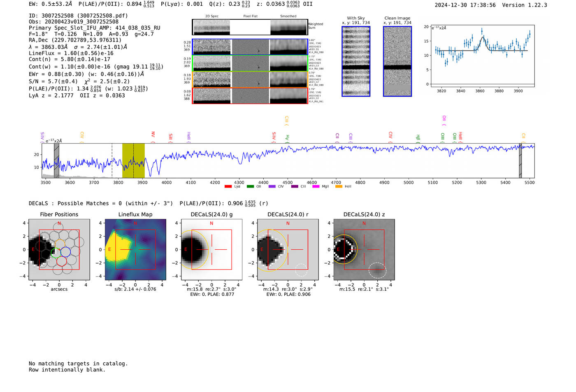Screen dimensions: 576x392
Task: Click the RA,Dec coordinates line
Action: click(x=75, y=40)
